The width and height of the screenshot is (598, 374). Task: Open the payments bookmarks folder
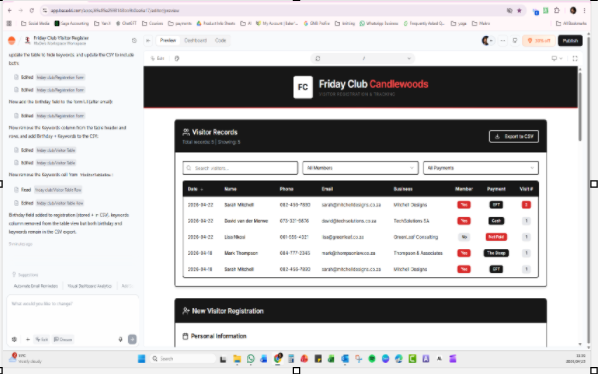point(180,24)
